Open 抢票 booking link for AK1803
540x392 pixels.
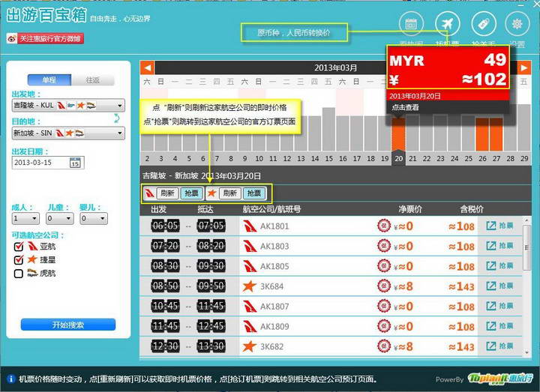500,246
